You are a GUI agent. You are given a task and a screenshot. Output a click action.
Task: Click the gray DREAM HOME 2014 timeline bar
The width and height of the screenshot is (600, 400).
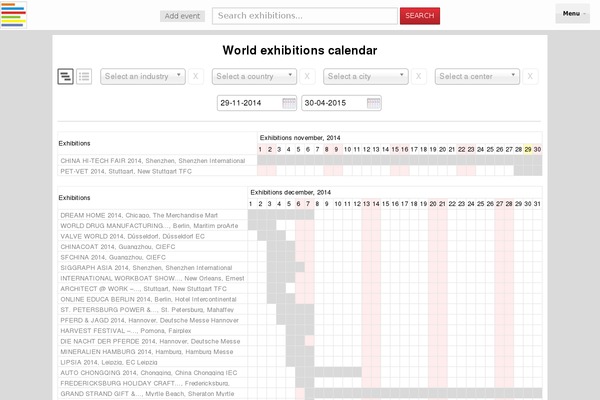coord(281,215)
